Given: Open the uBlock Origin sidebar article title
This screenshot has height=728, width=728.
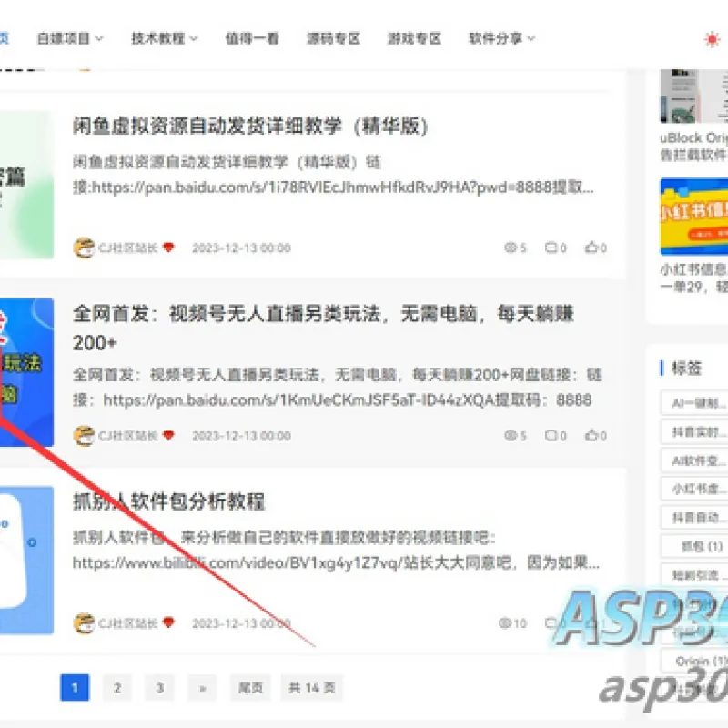Looking at the screenshot, I should point(694,147).
